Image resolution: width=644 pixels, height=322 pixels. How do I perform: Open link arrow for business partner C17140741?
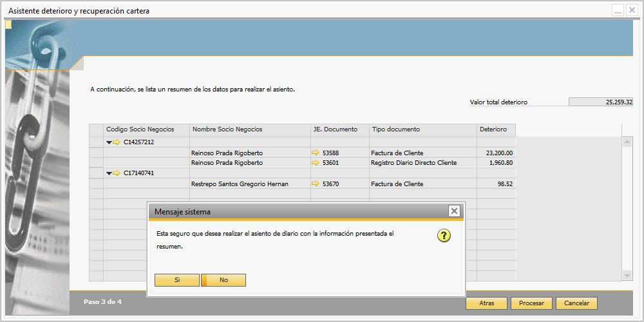(116, 173)
